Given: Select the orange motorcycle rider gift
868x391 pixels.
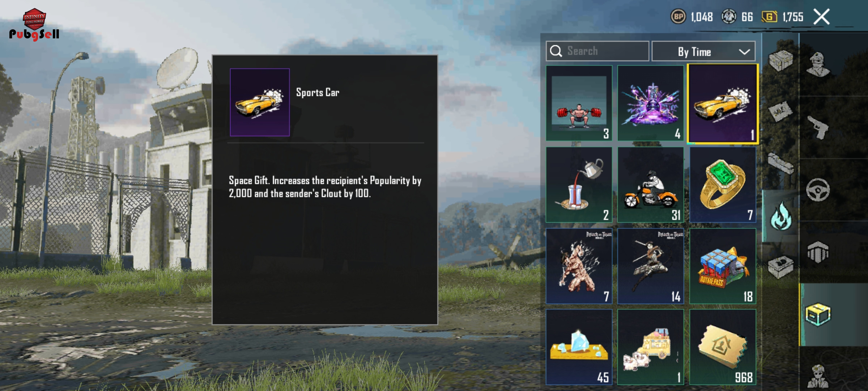Looking at the screenshot, I should [x=651, y=185].
